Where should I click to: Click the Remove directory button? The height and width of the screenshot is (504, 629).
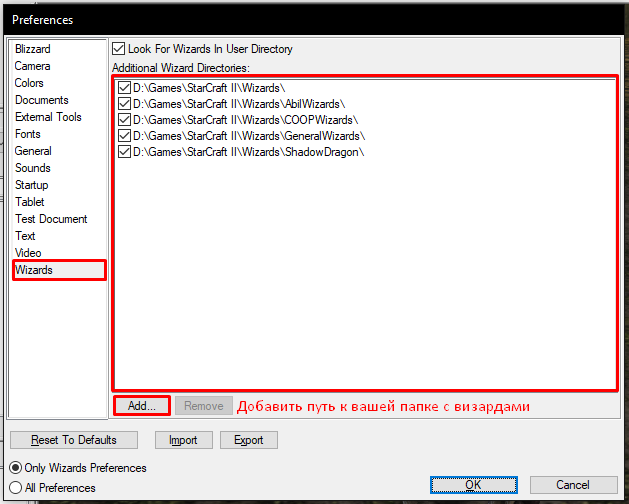click(204, 406)
